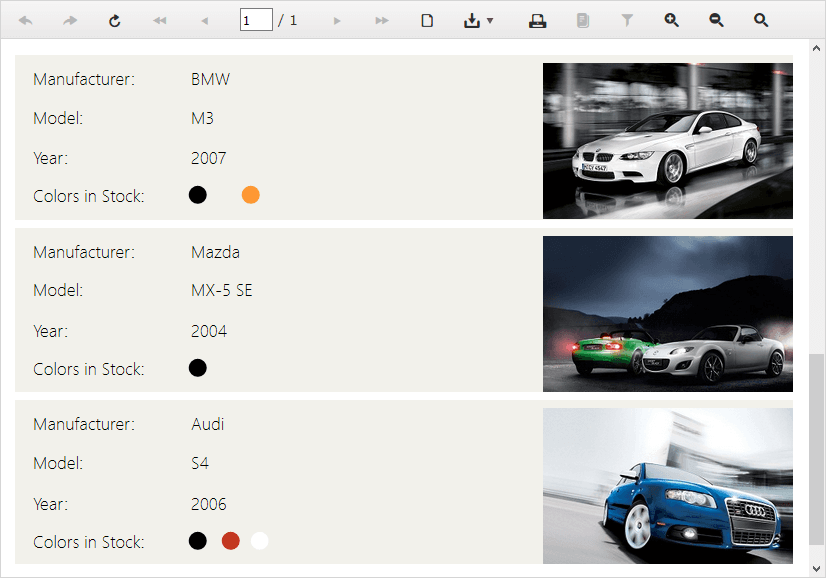Click the model value 'S4'
This screenshot has height=578, width=826.
[200, 463]
